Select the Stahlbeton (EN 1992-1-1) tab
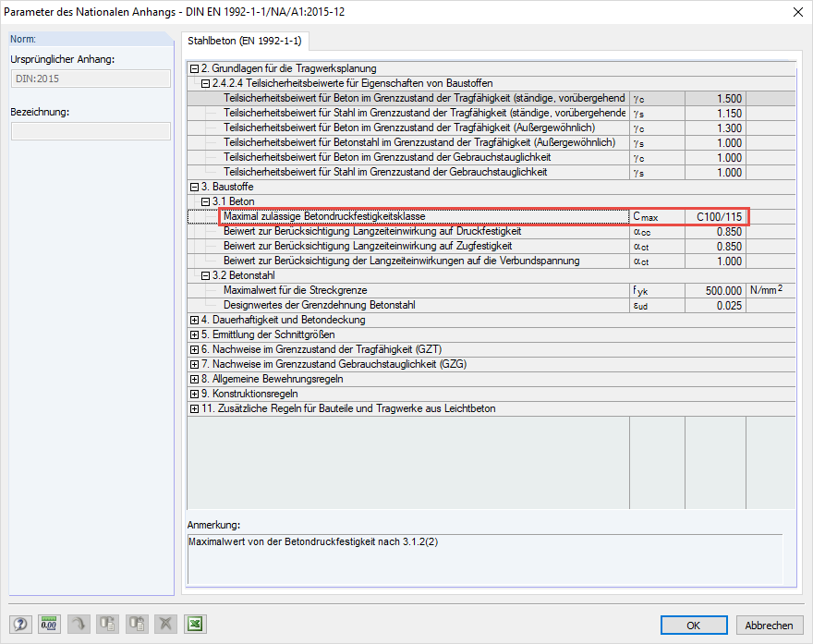This screenshot has width=813, height=644. 245,41
